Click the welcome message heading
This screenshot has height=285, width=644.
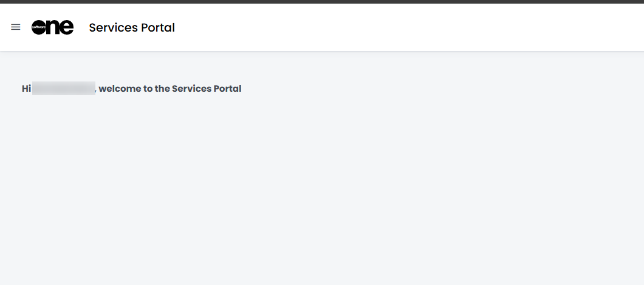(x=131, y=89)
